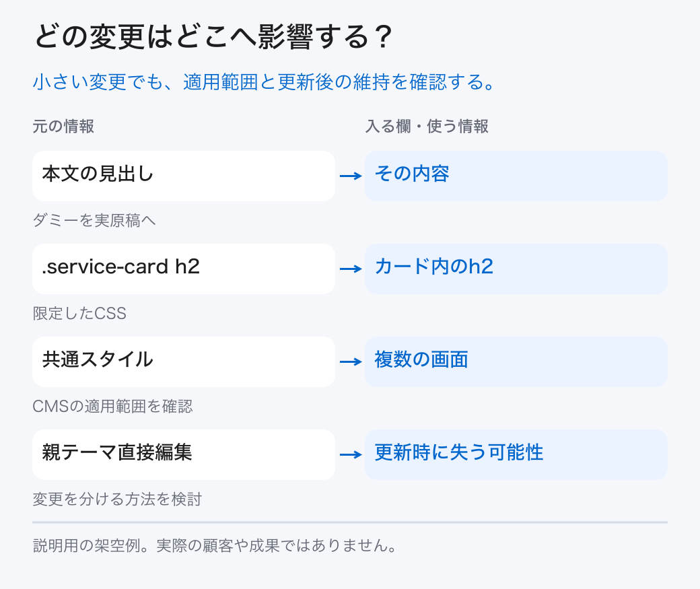
Task: Click the caption 変更を分ける方法を検討
Action: (x=117, y=499)
